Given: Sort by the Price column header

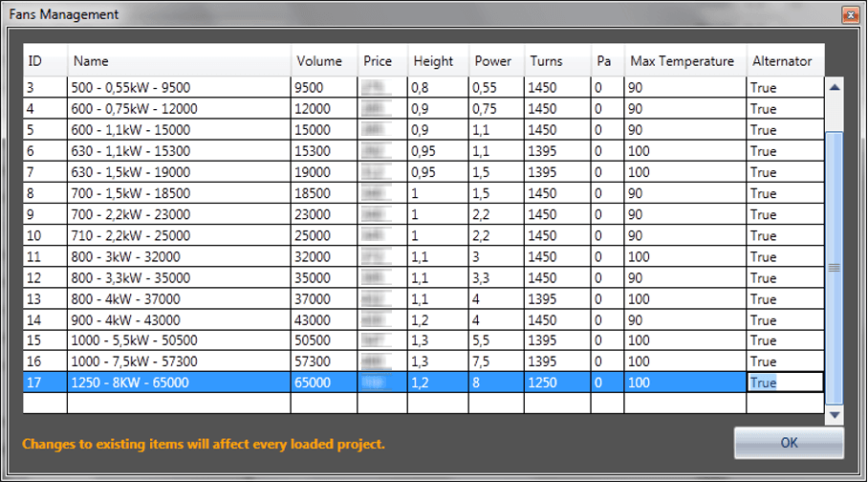Looking at the screenshot, I should (x=382, y=60).
